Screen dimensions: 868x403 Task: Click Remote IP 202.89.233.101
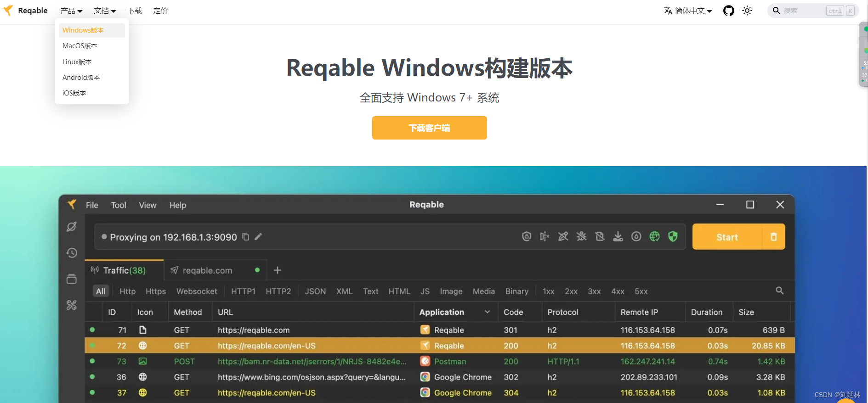pos(649,377)
